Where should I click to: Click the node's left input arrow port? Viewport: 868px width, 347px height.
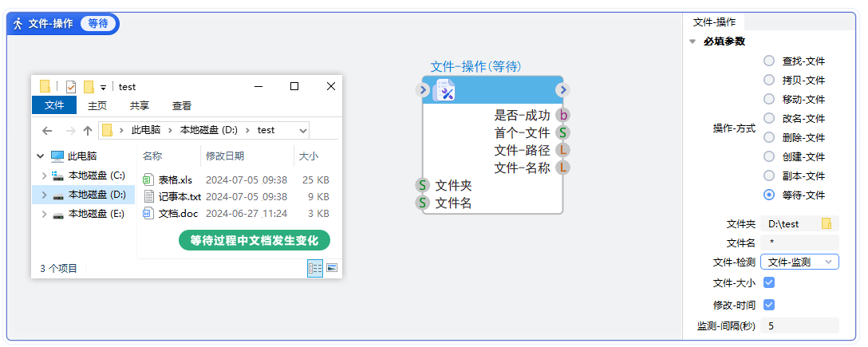(422, 89)
